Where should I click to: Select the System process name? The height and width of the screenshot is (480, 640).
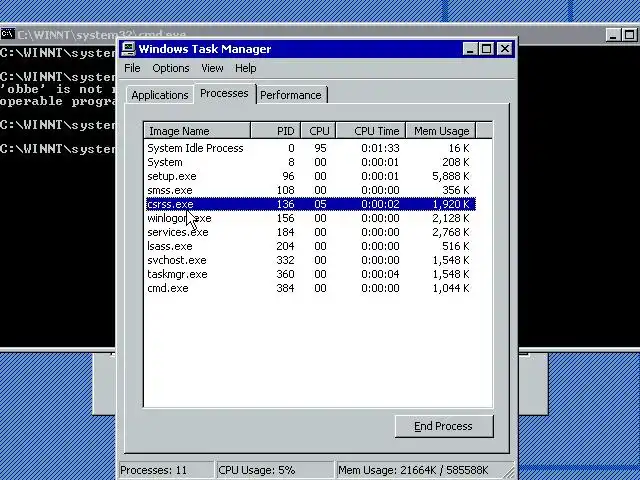[164, 162]
